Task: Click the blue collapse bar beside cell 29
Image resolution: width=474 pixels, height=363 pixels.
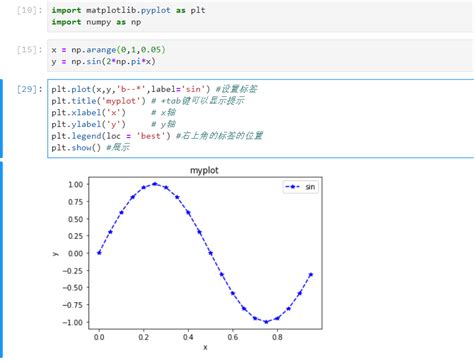Action: coord(1,118)
